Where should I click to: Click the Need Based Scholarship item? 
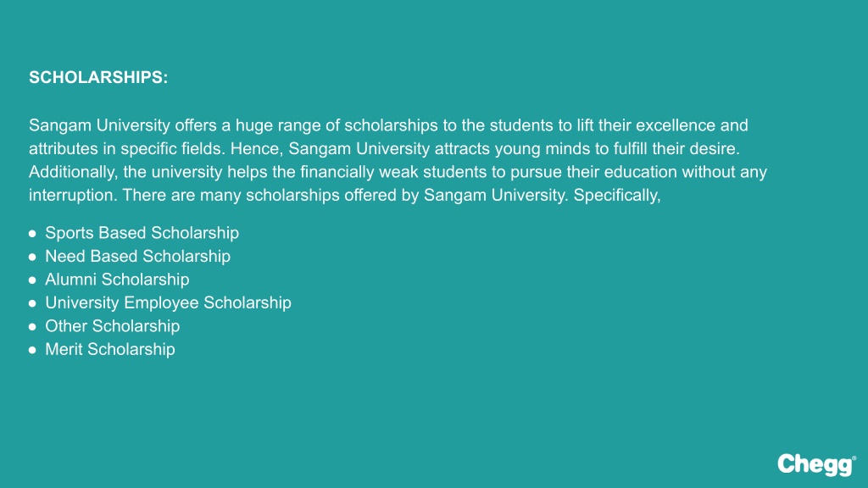(x=138, y=256)
